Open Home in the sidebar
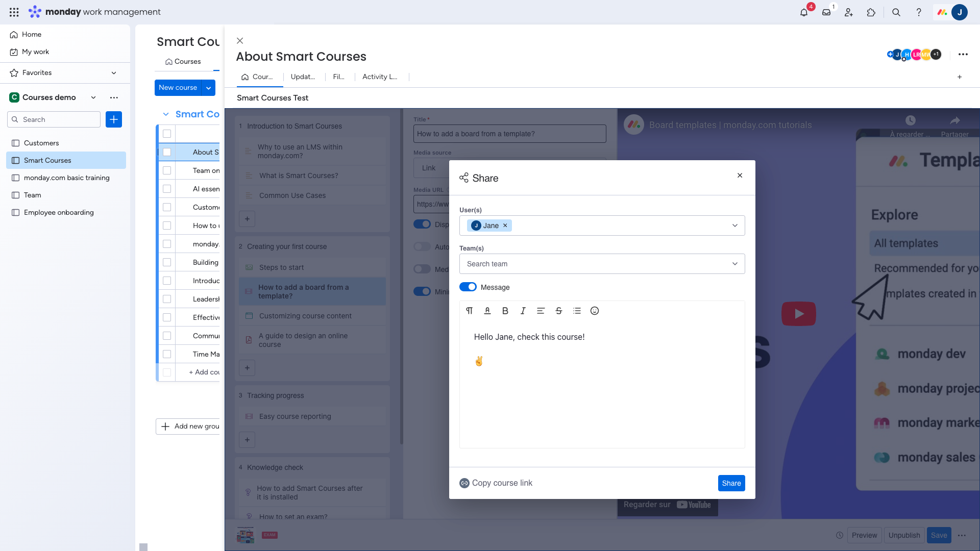The width and height of the screenshot is (980, 551). pyautogui.click(x=32, y=34)
